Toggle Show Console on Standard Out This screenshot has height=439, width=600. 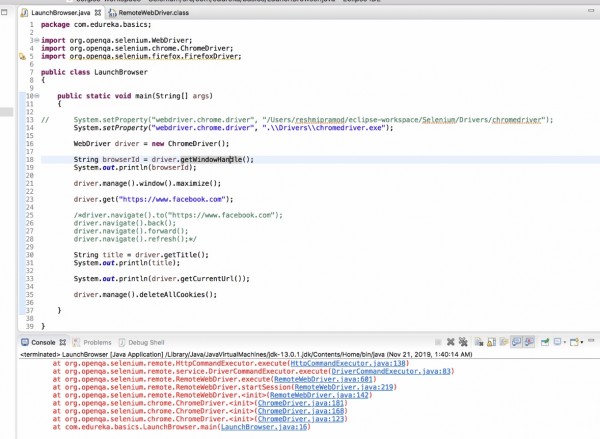(x=515, y=342)
